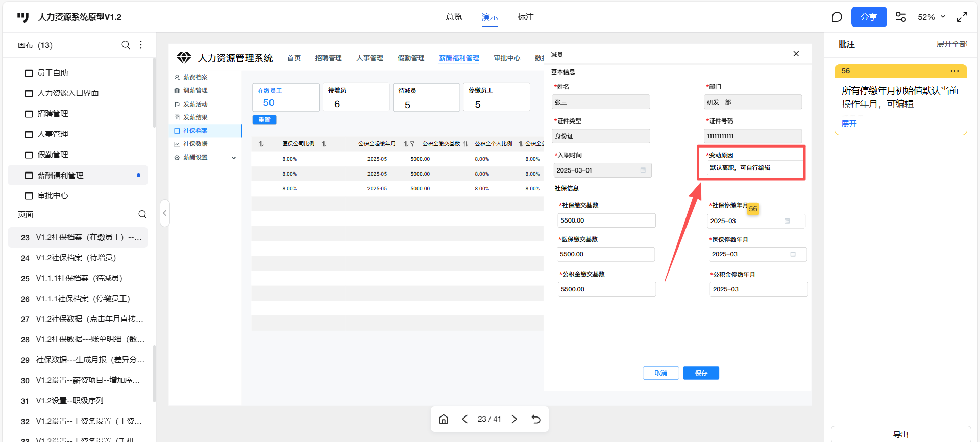Open the display settings sliders icon
The image size is (980, 442).
901,17
